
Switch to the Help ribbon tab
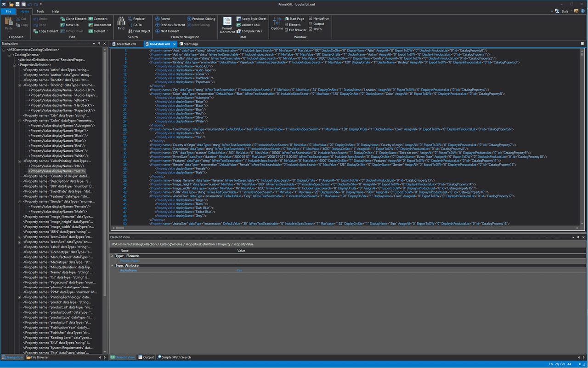(56, 11)
